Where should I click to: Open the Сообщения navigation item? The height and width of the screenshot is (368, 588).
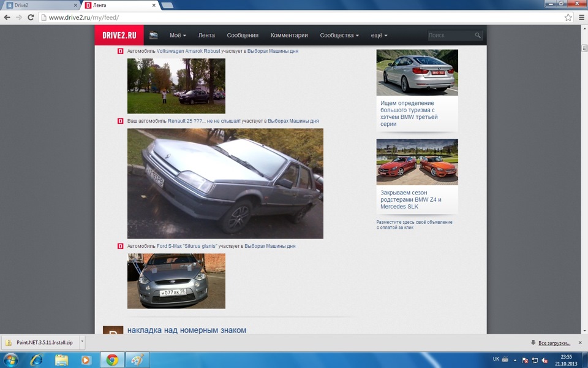point(243,36)
